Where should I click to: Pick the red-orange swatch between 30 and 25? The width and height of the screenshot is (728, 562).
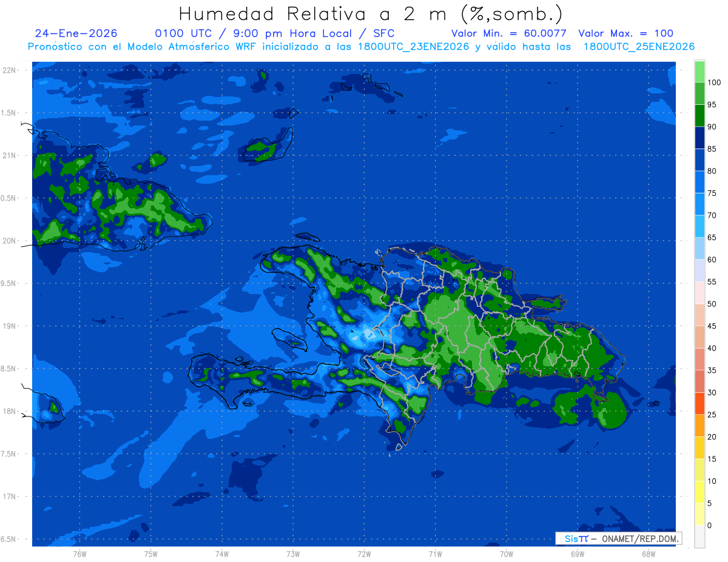[x=699, y=403]
